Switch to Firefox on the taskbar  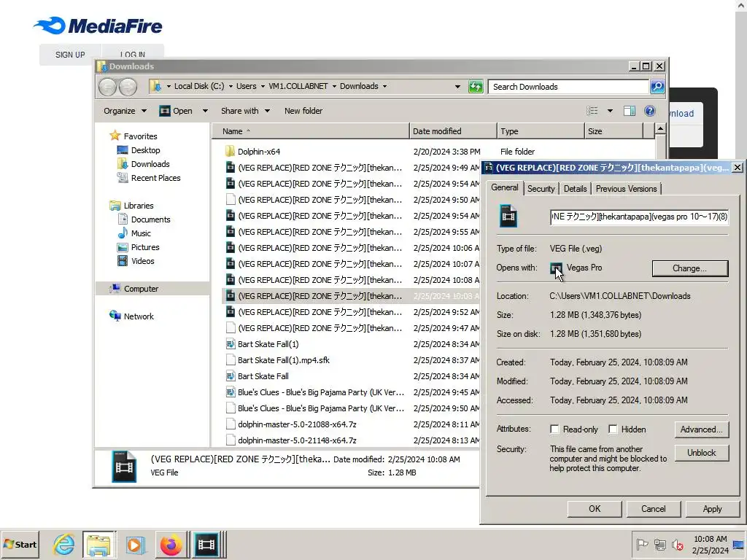(x=171, y=544)
